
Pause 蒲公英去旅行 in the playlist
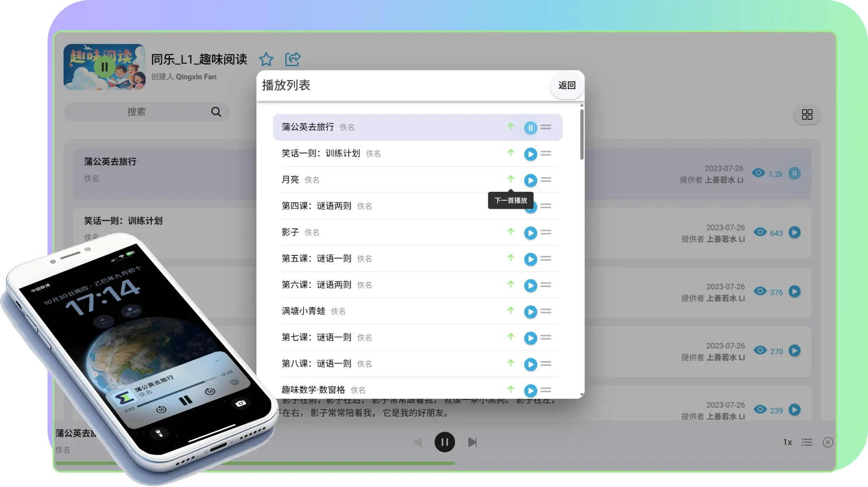(x=530, y=128)
